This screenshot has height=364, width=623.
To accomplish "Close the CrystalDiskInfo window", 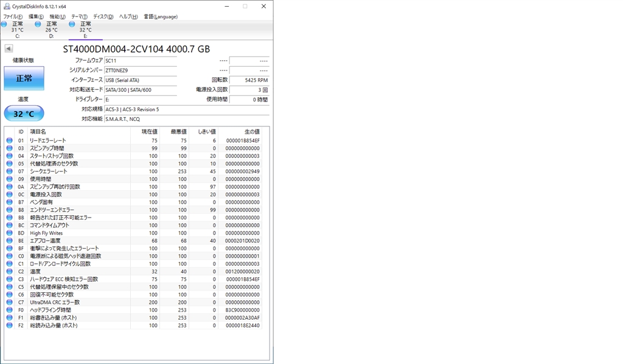I will pyautogui.click(x=263, y=6).
